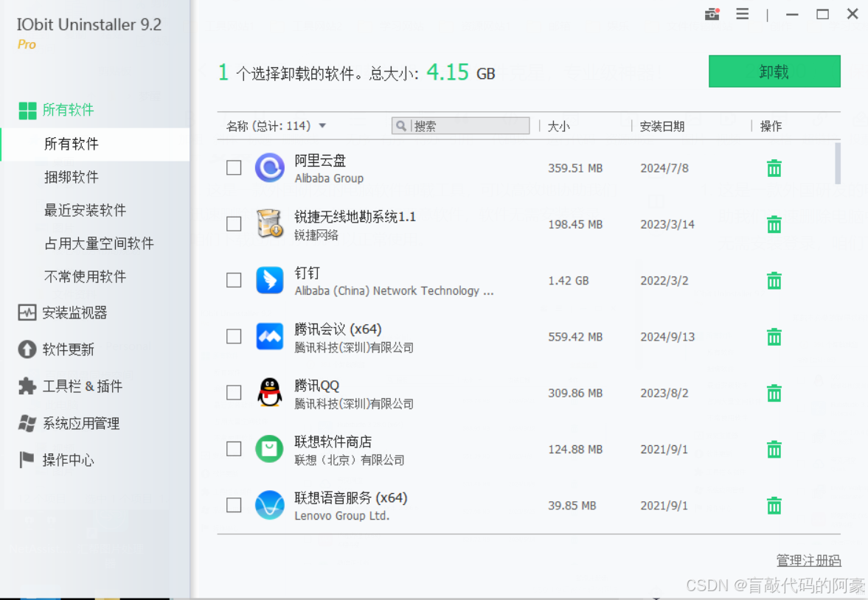This screenshot has width=868, height=600.
Task: Click the 软件更新 up-arrow icon
Action: [x=27, y=349]
